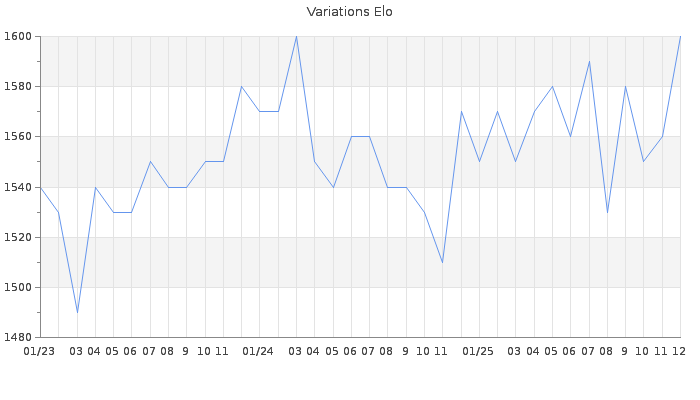Click the 1590 peak in 2025
This screenshot has width=700, height=400.
[x=589, y=61]
